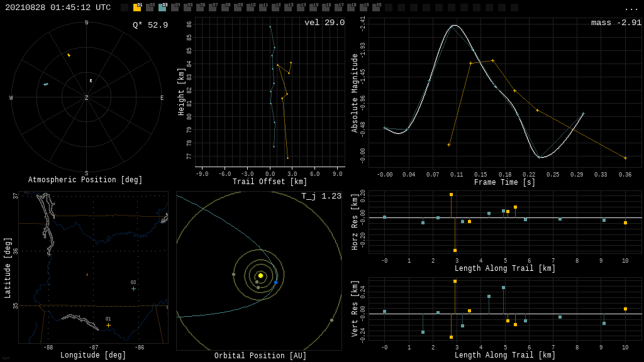Screen dimensions: 644x362
Task: Click the R radiant marker on polar plot
Action: point(91,80)
